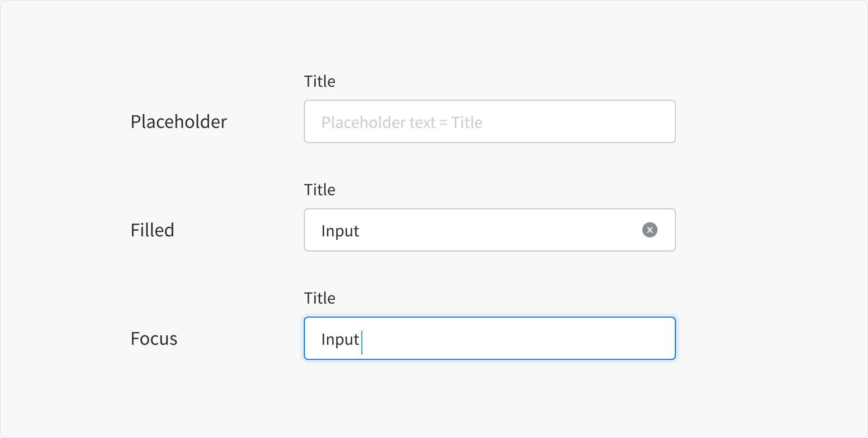Focus the Filled input field containing Input
868x438 pixels.
click(x=470, y=230)
